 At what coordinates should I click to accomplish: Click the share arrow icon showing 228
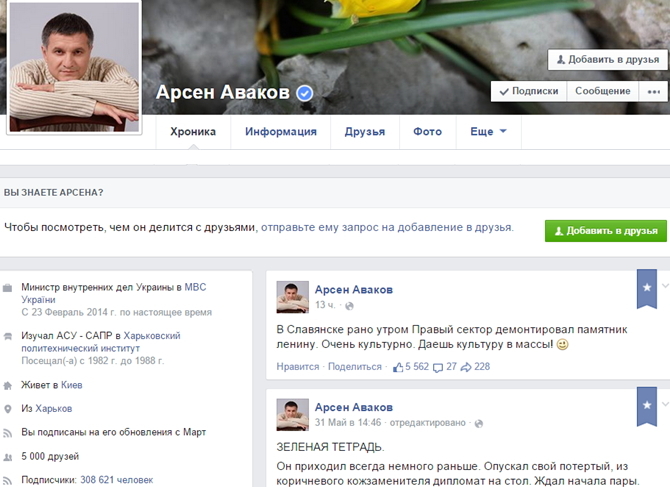(466, 367)
